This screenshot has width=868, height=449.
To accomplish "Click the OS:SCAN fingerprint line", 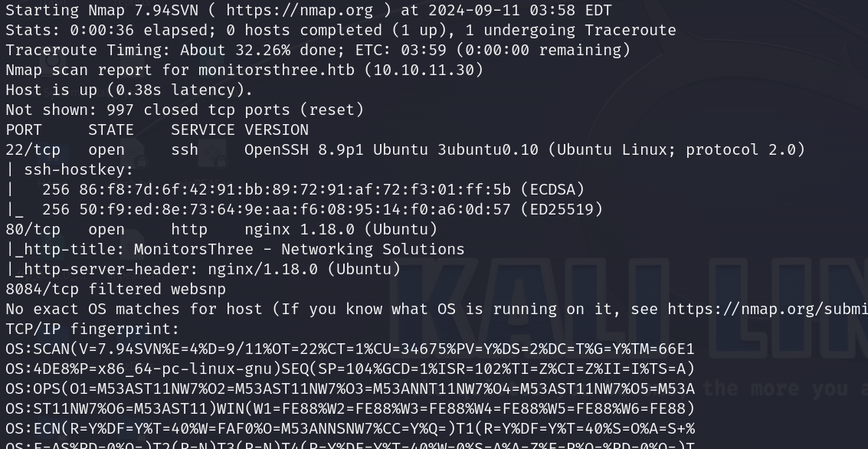I will (350, 349).
